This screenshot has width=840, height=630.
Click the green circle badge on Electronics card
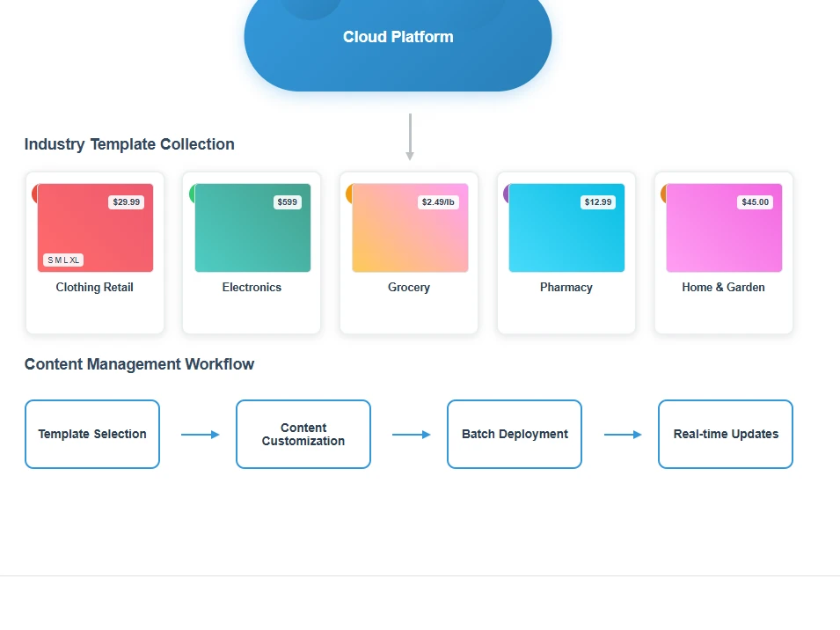[x=193, y=194]
